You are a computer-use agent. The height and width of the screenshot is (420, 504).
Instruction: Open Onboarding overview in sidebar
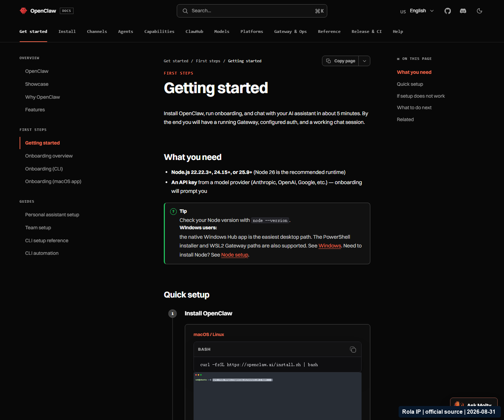point(49,156)
